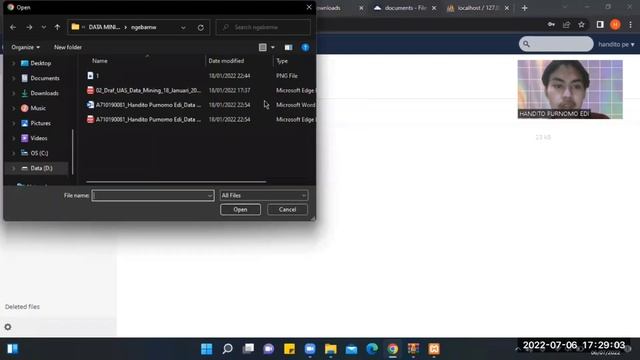Open Chrome three-dot menu
This screenshot has height=360, width=640.
click(x=630, y=25)
